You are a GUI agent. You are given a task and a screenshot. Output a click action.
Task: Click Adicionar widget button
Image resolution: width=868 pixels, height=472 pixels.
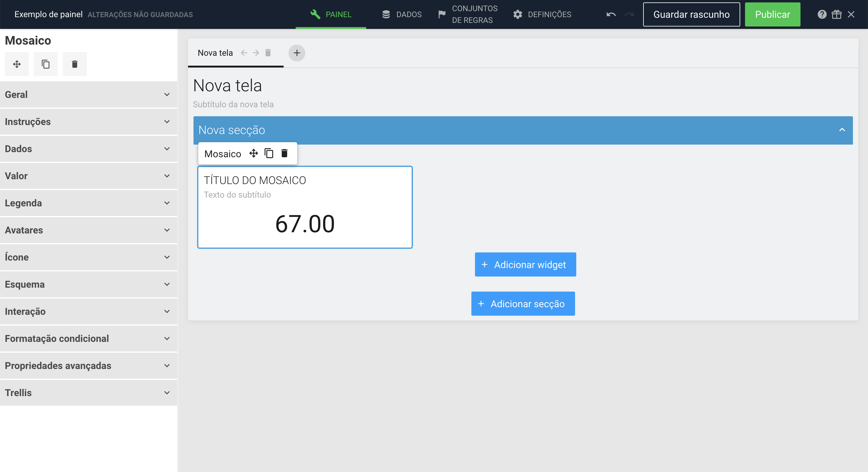tap(525, 265)
